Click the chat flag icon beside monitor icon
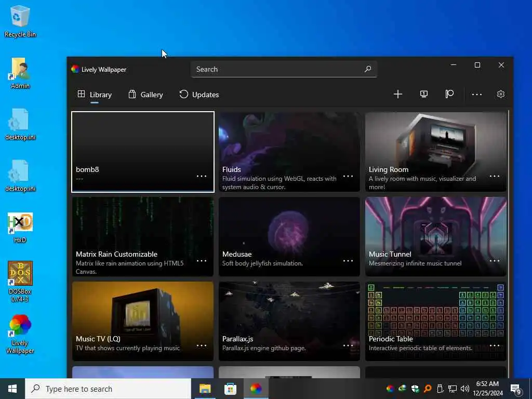532x399 pixels. [x=449, y=94]
